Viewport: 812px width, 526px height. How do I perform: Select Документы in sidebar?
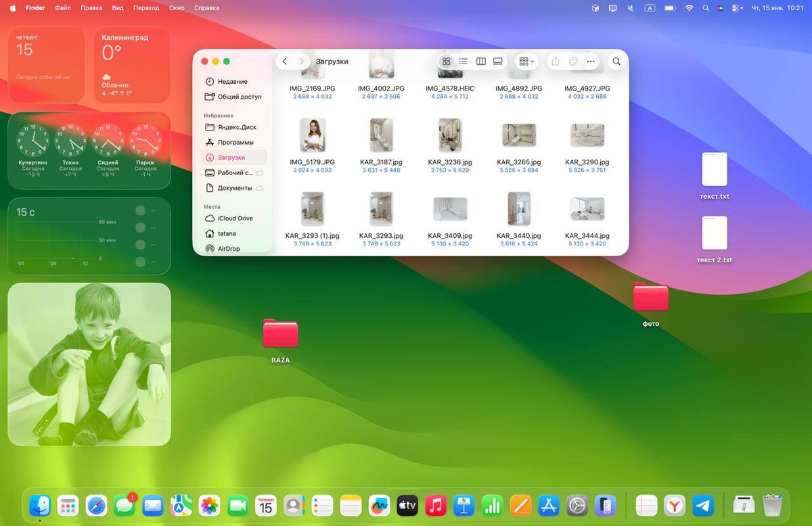[x=235, y=188]
